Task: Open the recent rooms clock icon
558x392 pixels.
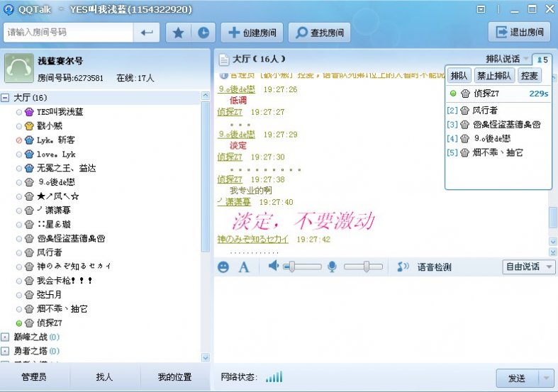Action: tap(203, 33)
